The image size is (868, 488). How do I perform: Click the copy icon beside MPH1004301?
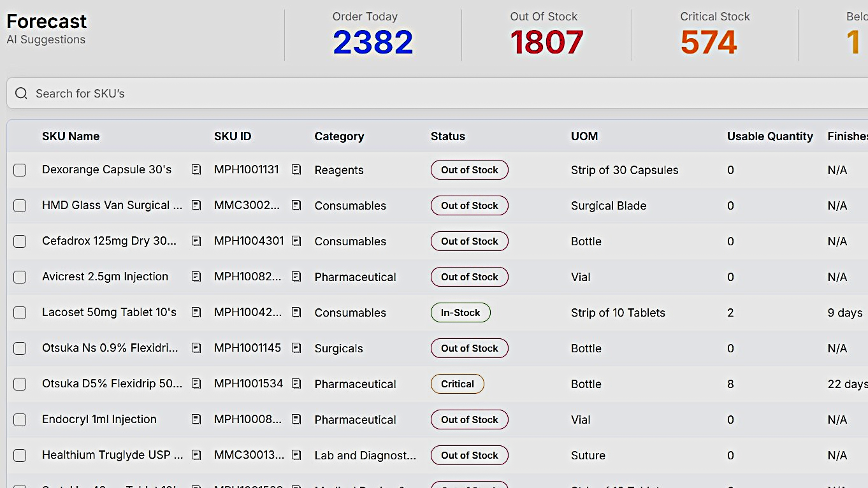pos(296,241)
